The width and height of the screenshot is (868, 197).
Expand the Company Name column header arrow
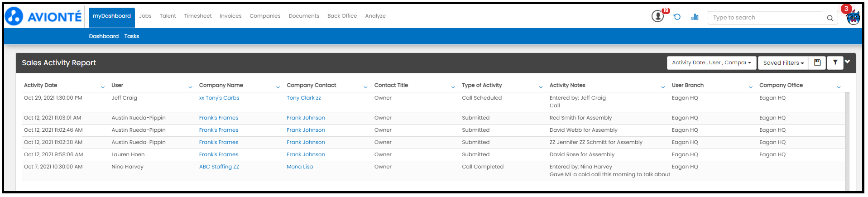coord(278,87)
